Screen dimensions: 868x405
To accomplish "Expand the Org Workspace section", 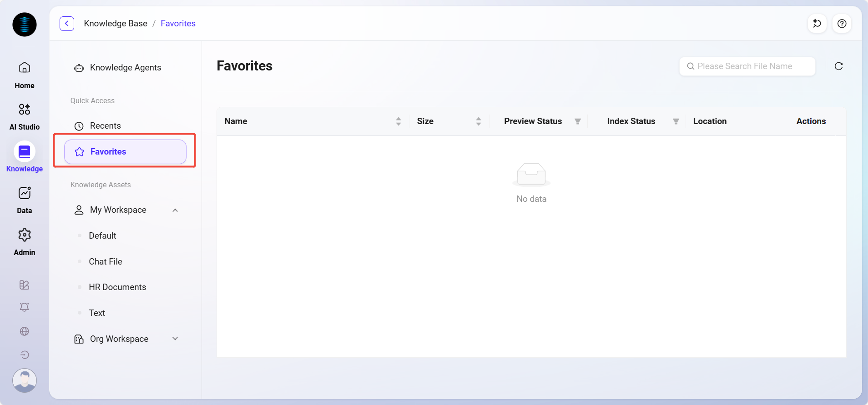I will point(175,339).
